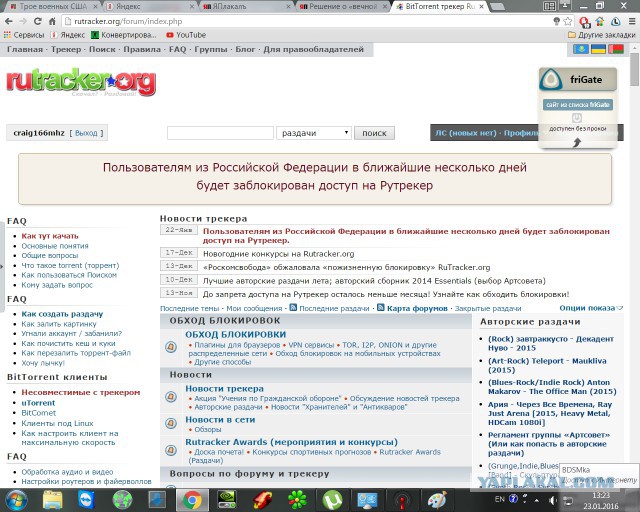Click the volume speaker tray icon
Image resolution: width=640 pixels, height=512 pixels.
pyautogui.click(x=553, y=500)
